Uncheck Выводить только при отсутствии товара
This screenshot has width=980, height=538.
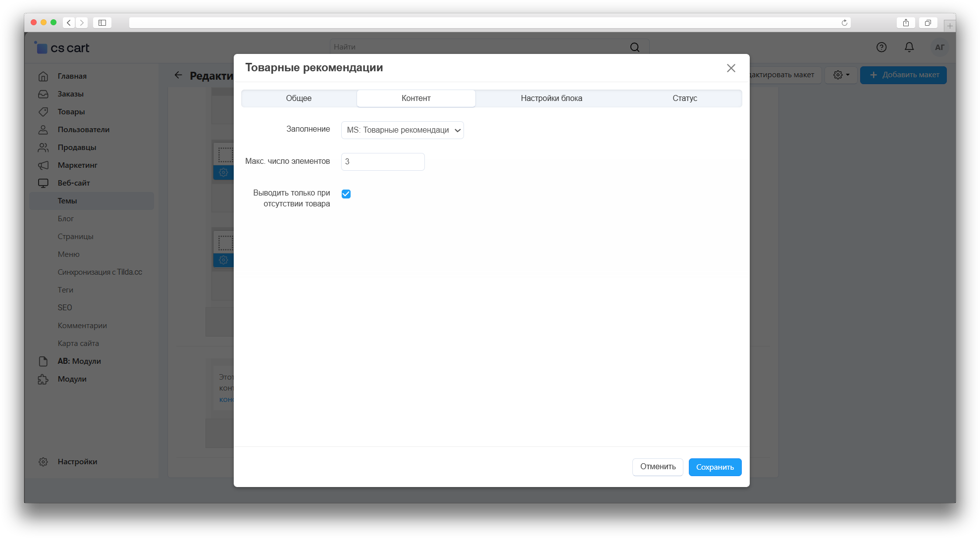(x=346, y=194)
